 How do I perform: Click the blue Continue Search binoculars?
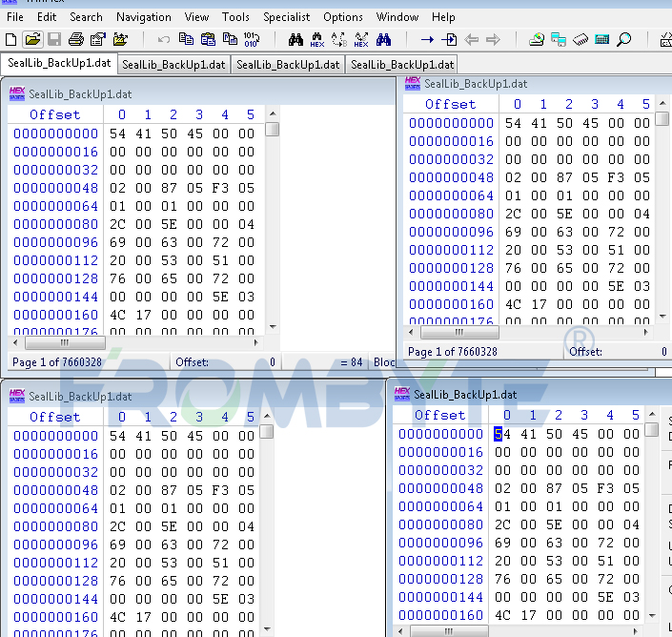coord(383,40)
